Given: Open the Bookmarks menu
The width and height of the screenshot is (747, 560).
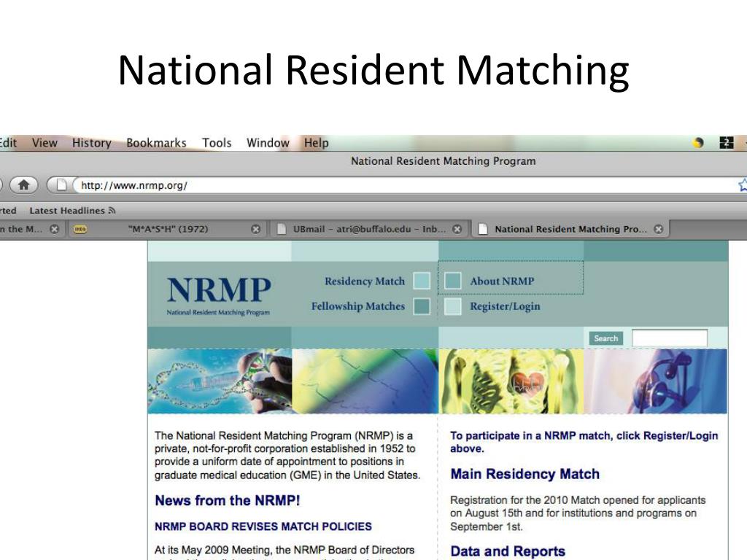Looking at the screenshot, I should point(156,143).
